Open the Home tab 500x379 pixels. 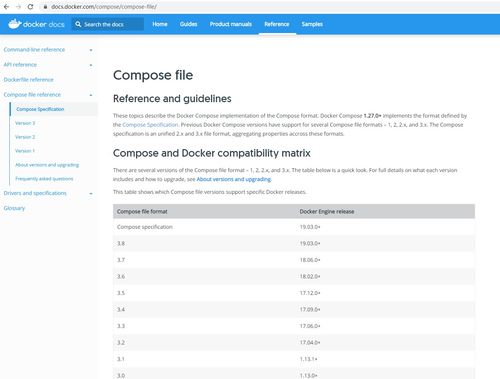[x=160, y=24]
